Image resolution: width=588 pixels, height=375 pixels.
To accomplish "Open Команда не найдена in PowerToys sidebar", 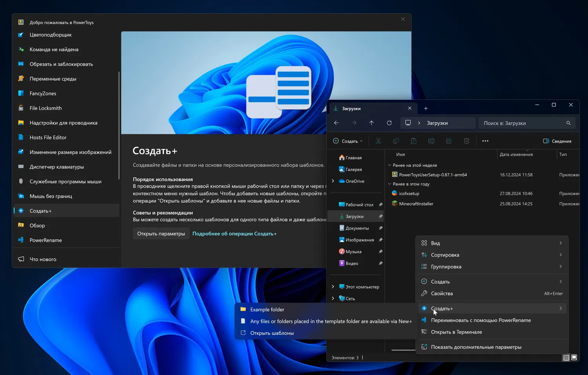I will click(66, 49).
